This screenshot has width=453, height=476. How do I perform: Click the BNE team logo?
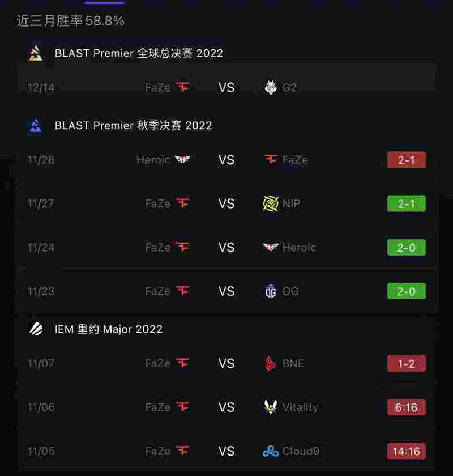click(270, 363)
